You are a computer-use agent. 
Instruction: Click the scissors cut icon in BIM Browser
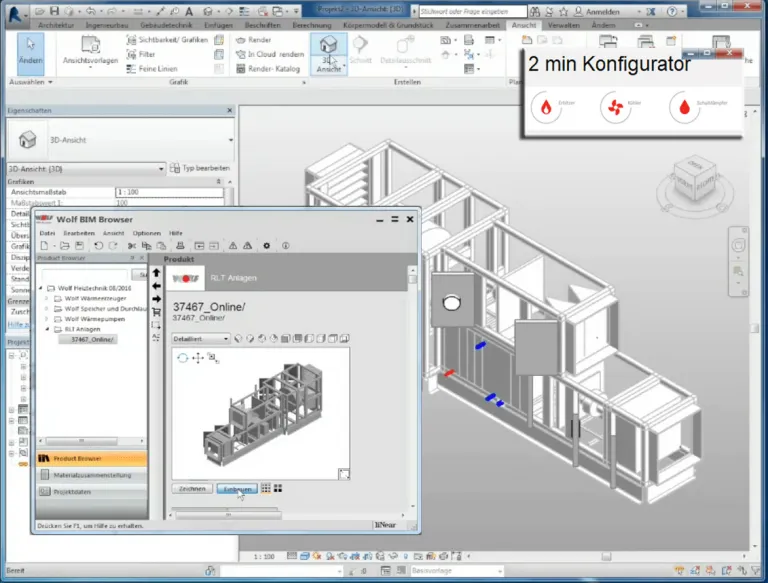[x=132, y=246]
